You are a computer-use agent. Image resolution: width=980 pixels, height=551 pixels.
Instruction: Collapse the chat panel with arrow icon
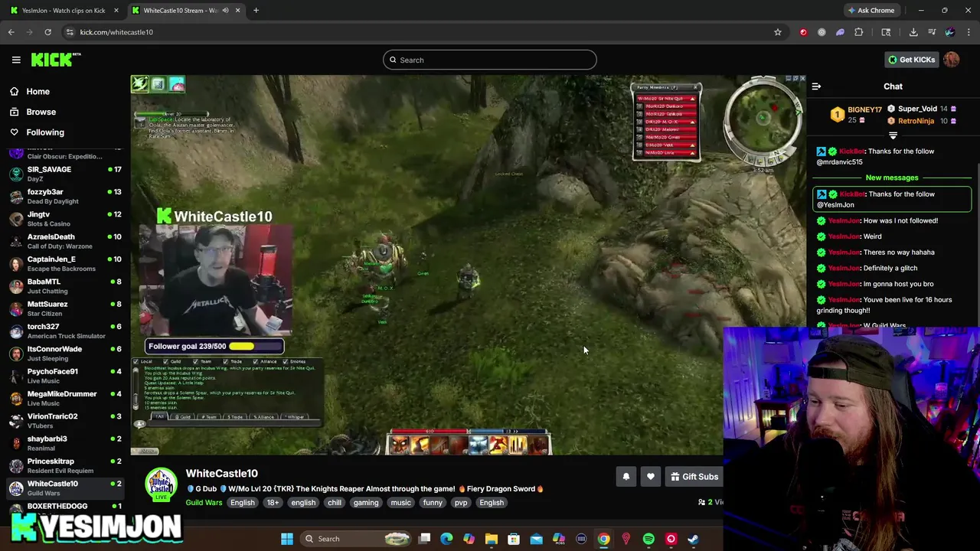[816, 86]
